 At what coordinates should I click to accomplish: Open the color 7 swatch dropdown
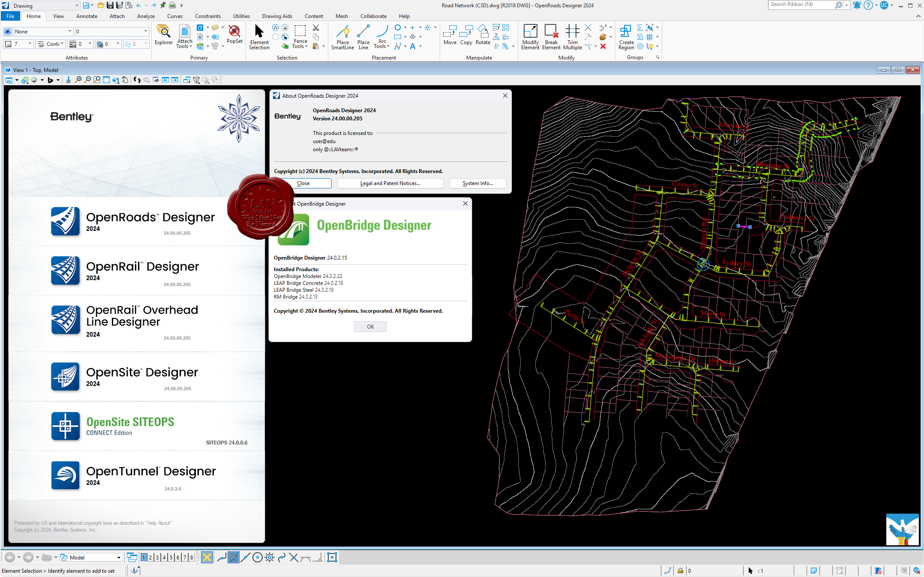[x=30, y=44]
